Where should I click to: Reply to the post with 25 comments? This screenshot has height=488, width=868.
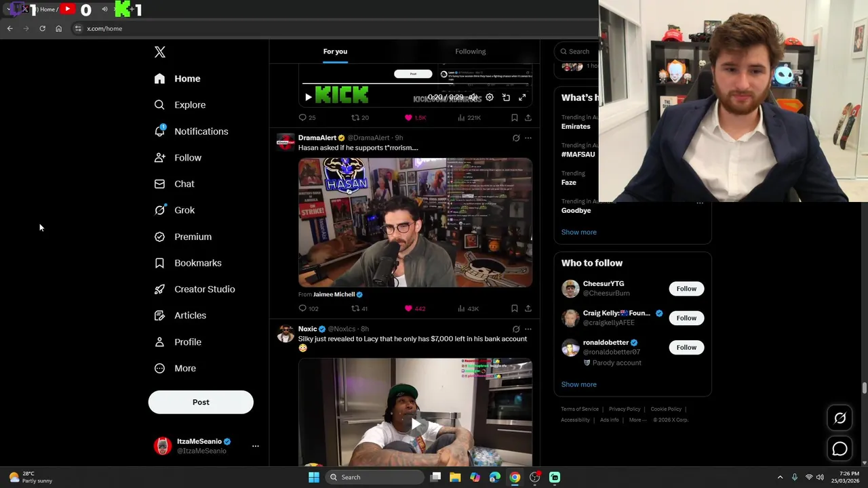point(307,118)
